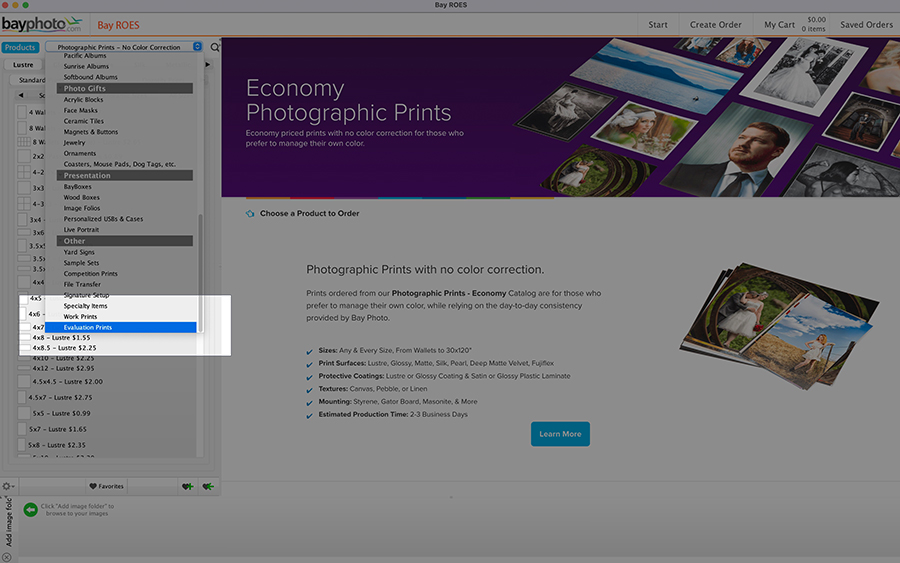Select the 5x5 Lustre print thumbnail icon
Viewport: 900px width, 563px height.
pos(25,413)
